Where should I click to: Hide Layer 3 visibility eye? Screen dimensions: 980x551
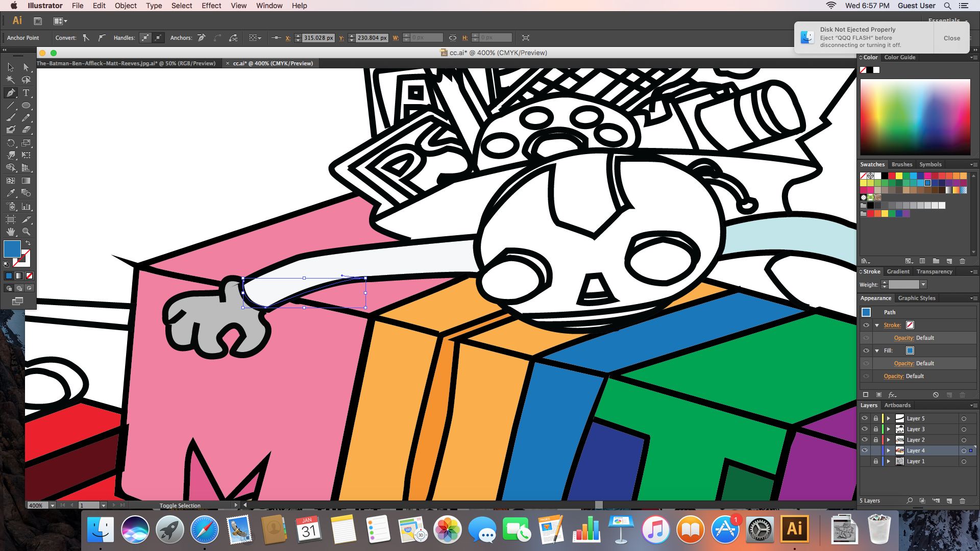tap(865, 429)
